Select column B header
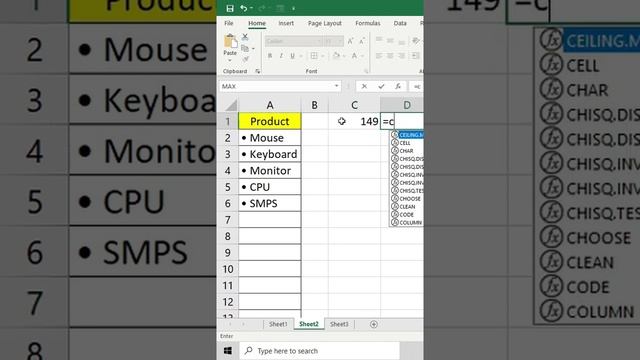The height and width of the screenshot is (360, 640). pyautogui.click(x=315, y=105)
